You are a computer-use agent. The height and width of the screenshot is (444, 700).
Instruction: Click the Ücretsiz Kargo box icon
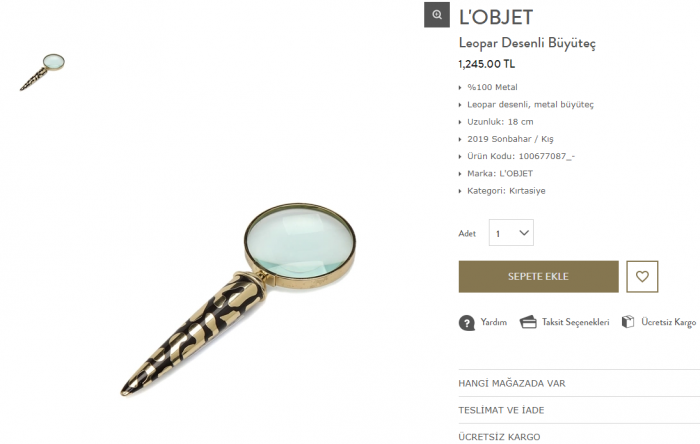(628, 322)
